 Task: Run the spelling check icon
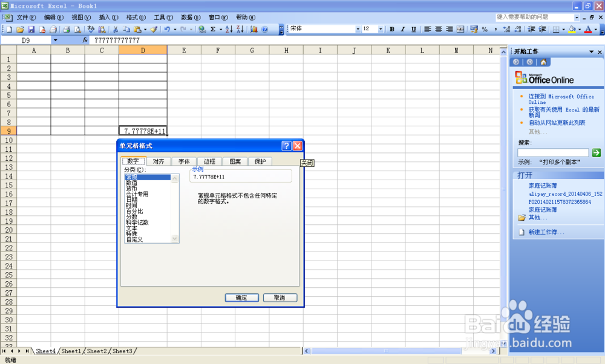pos(91,29)
